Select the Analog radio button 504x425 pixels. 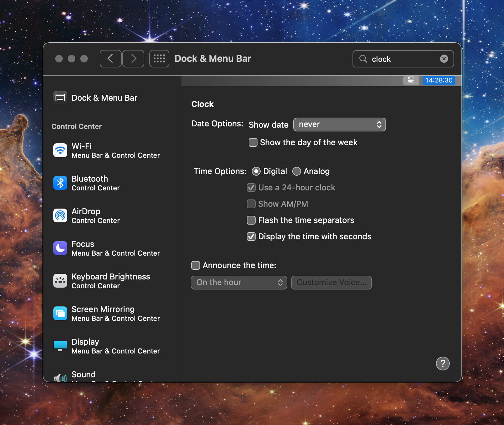297,171
